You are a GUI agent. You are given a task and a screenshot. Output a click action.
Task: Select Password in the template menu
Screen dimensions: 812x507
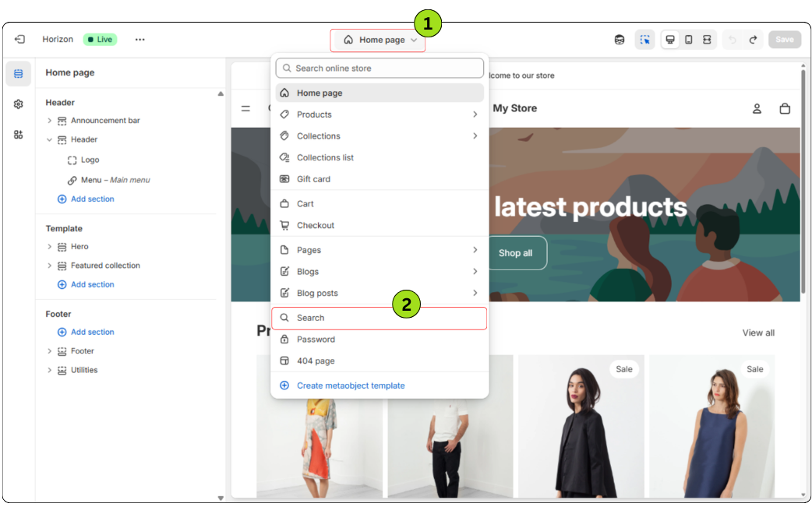(380, 340)
